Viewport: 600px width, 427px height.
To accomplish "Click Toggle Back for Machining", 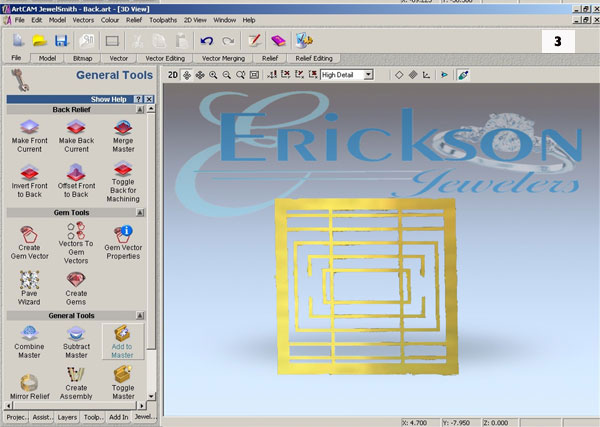I will [x=123, y=182].
